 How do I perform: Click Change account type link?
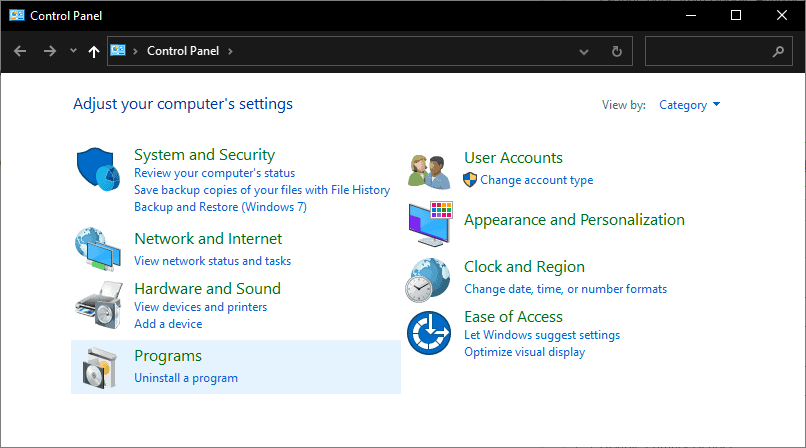[x=537, y=180]
